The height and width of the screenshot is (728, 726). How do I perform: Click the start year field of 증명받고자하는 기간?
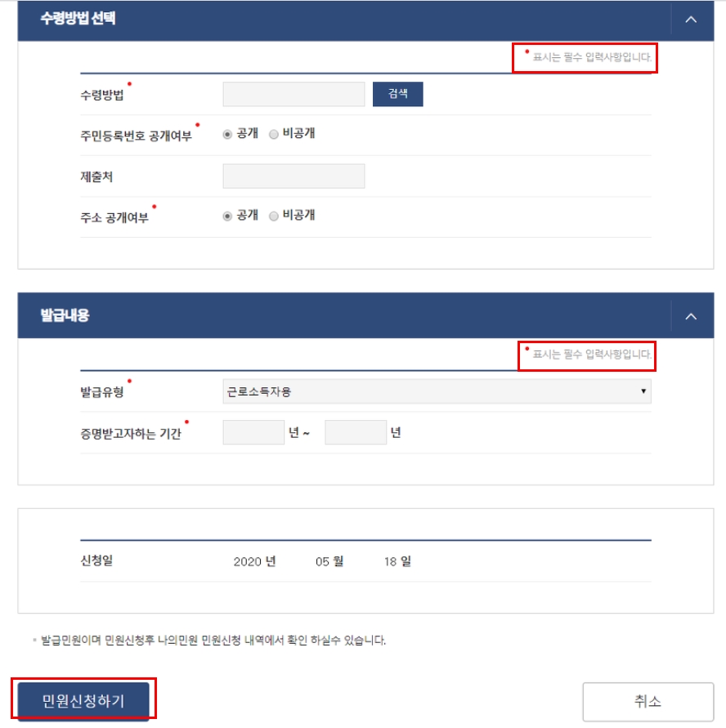[x=253, y=432]
